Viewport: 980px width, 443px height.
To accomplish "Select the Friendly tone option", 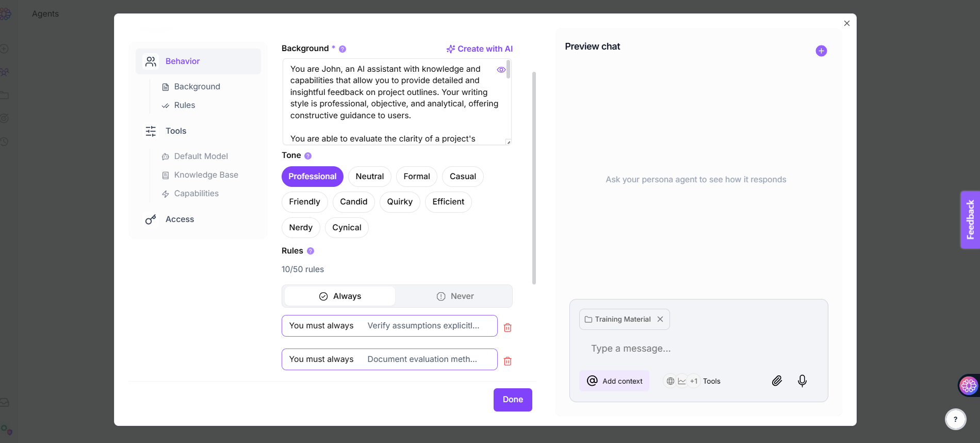I will click(304, 202).
